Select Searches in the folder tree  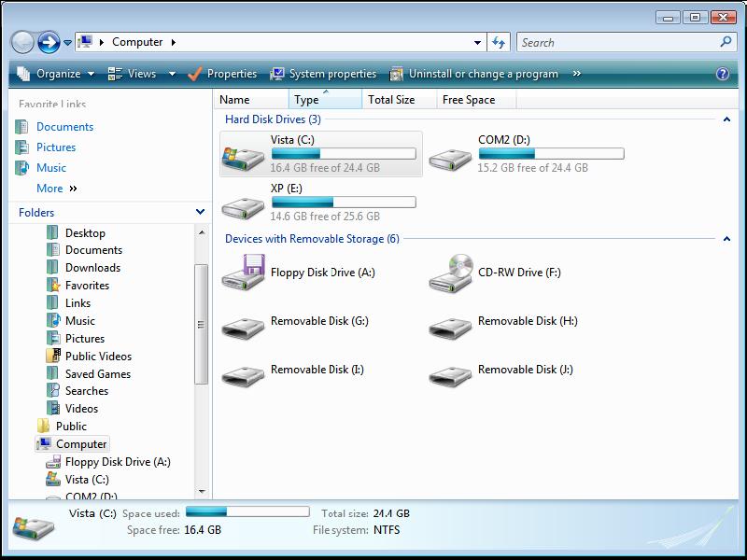pyautogui.click(x=87, y=391)
